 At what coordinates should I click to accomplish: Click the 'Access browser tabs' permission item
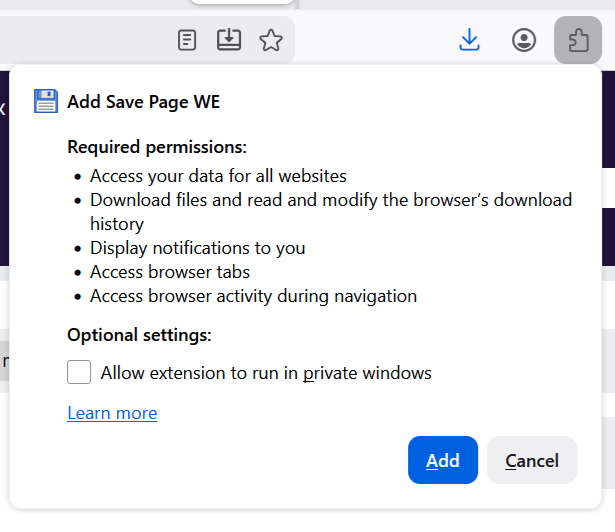[x=170, y=272]
